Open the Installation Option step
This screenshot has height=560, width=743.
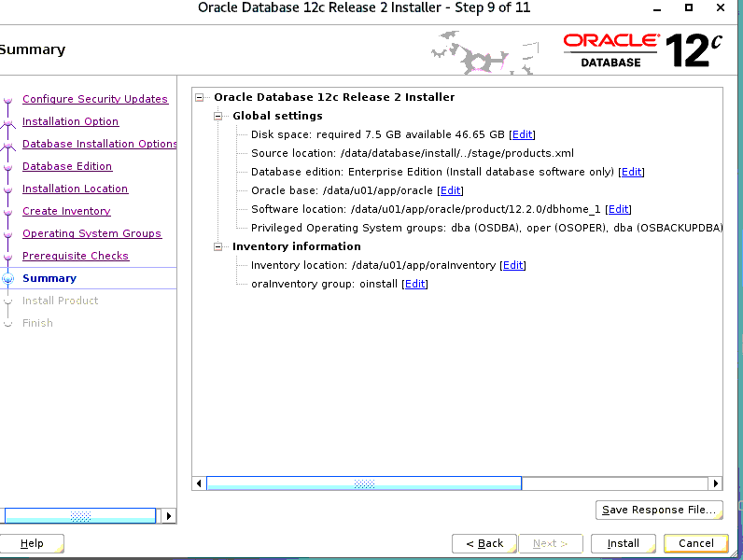(70, 121)
